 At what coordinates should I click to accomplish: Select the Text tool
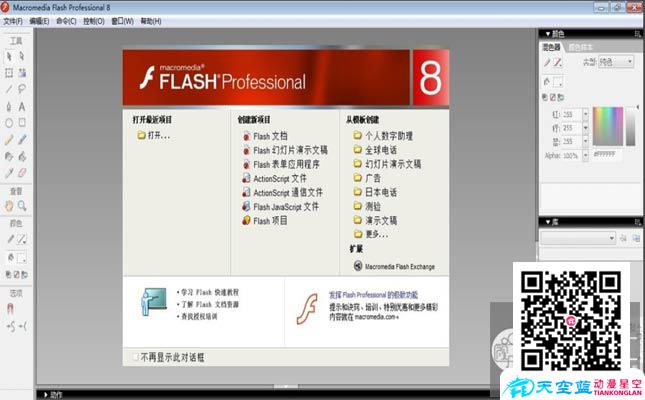coord(22,107)
